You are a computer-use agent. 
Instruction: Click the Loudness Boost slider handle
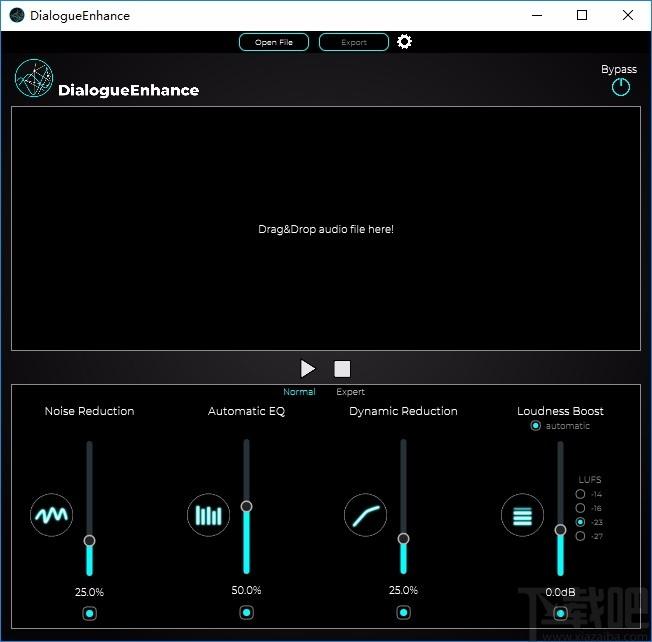pyautogui.click(x=561, y=530)
